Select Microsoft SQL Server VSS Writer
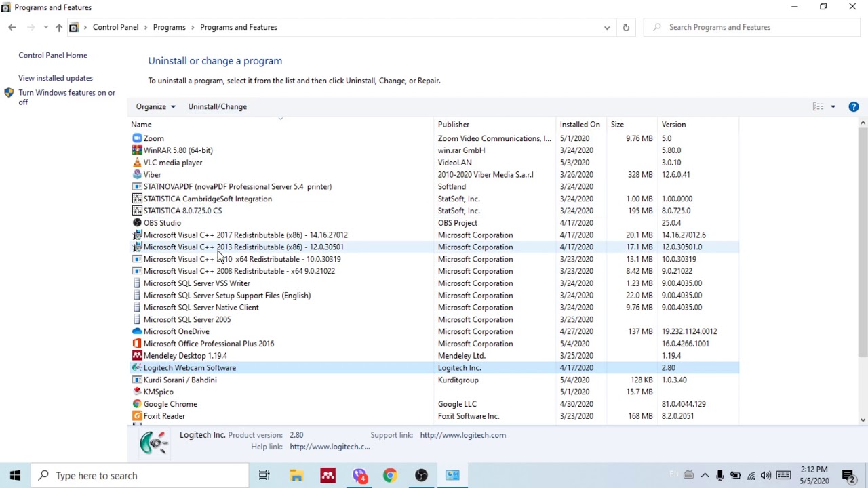Viewport: 868px width, 488px height. tap(434, 283)
